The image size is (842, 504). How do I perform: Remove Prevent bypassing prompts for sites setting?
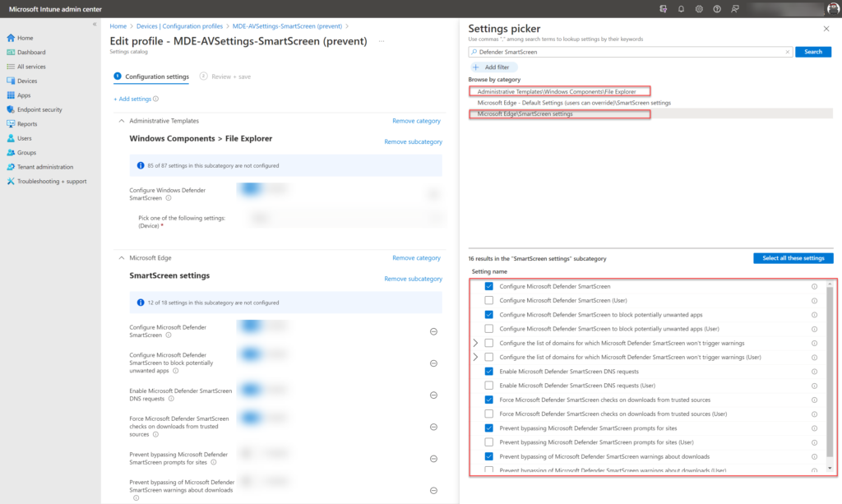pos(433,459)
